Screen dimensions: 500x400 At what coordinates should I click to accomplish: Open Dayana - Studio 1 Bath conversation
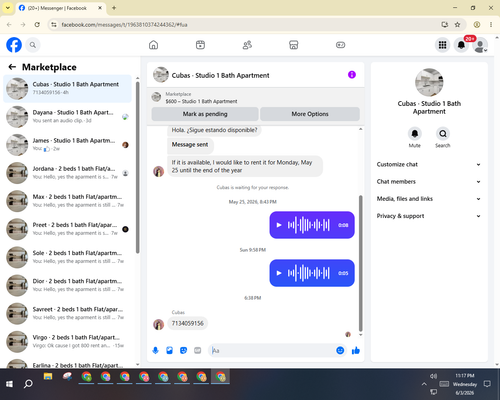[67, 117]
